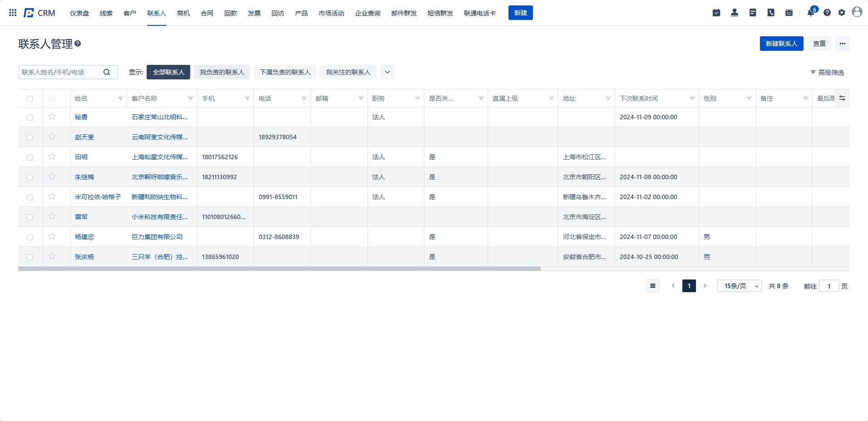Open customer link 巨力集团有限公司
The width and height of the screenshot is (868, 421).
[x=157, y=237]
